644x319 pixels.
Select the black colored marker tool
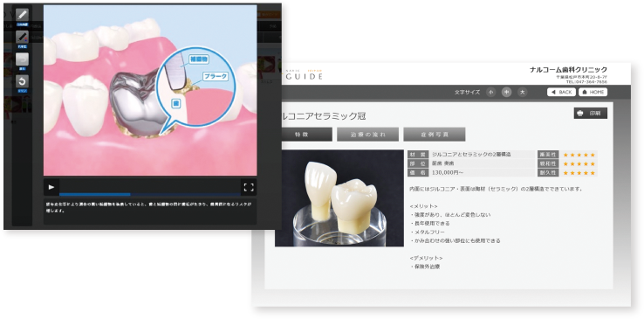(x=22, y=37)
